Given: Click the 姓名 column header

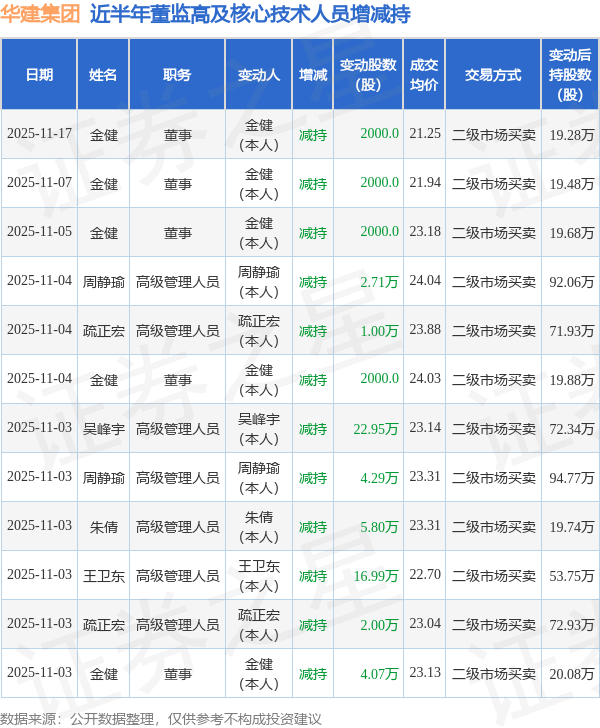Looking at the screenshot, I should pos(103,75).
